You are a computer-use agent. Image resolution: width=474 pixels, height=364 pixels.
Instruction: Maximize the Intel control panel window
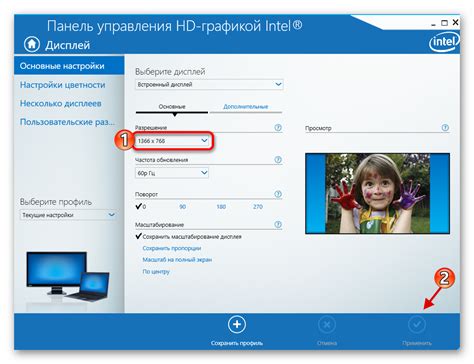click(444, 23)
